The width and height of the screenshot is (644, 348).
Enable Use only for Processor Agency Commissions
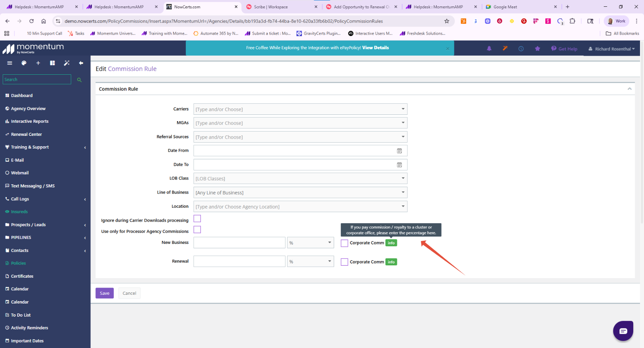coord(197,230)
